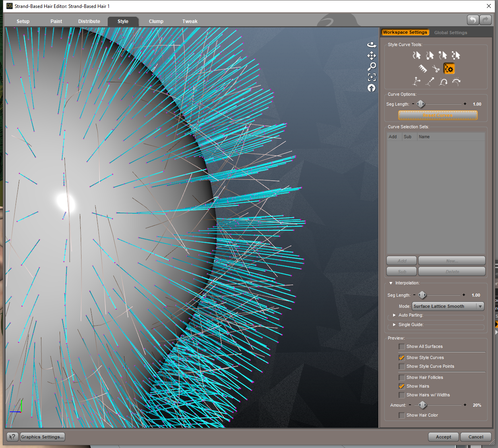Uncheck Show Hairs checkbox
498x448 pixels.
click(x=402, y=386)
